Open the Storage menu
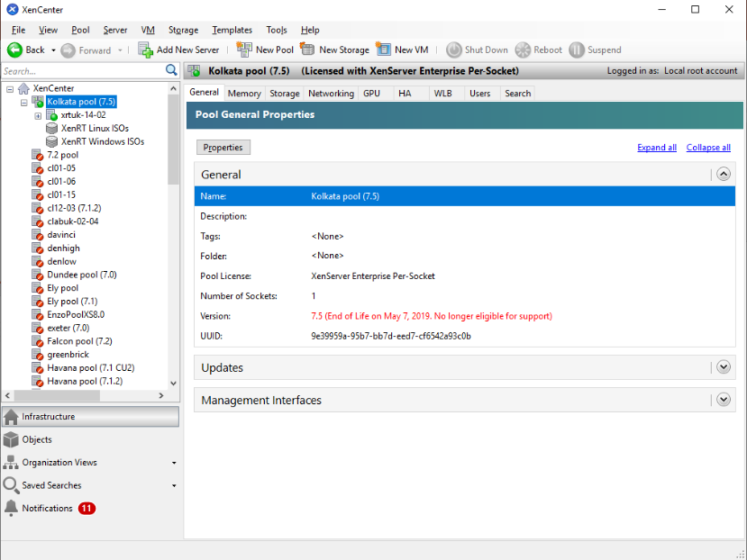The height and width of the screenshot is (560, 747). (x=183, y=30)
